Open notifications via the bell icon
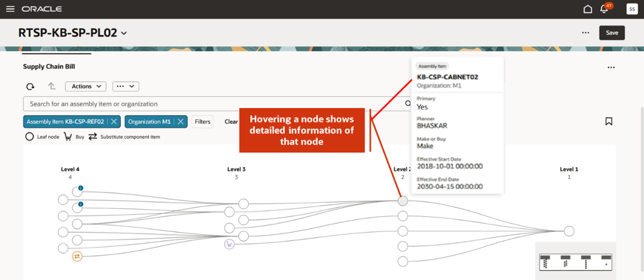 [604, 9]
